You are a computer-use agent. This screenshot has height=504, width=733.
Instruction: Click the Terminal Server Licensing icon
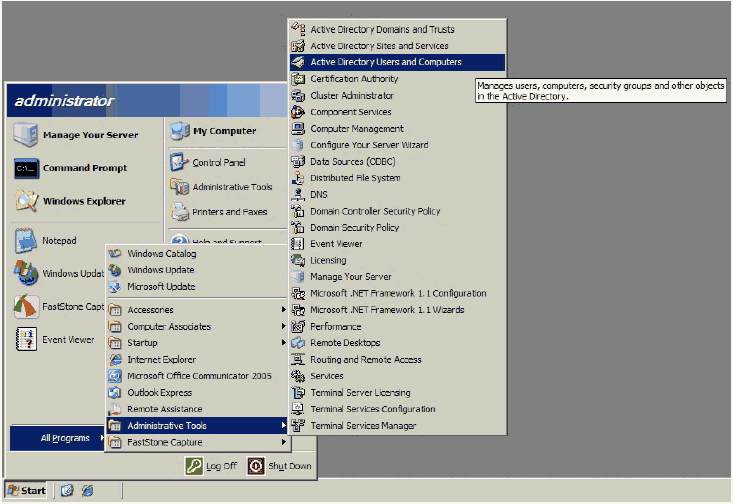click(298, 392)
